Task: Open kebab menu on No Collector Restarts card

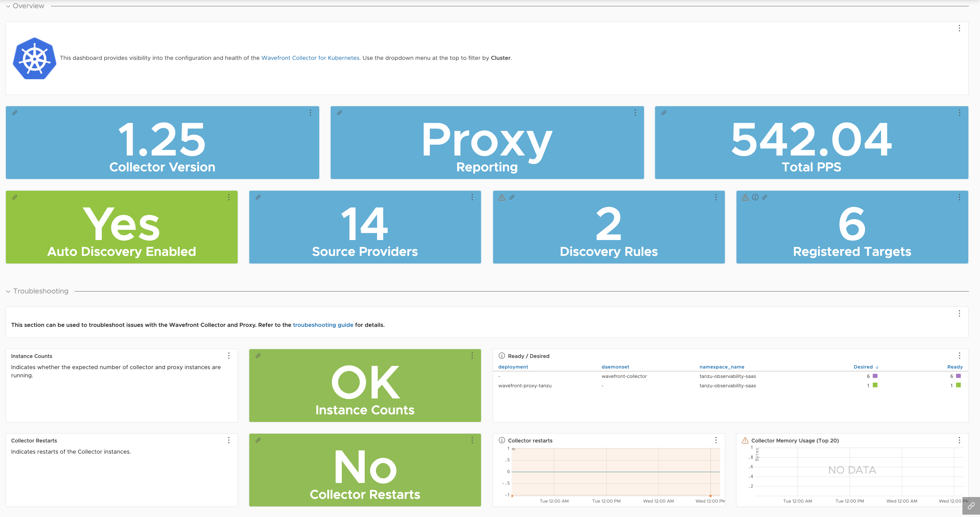Action: point(472,440)
